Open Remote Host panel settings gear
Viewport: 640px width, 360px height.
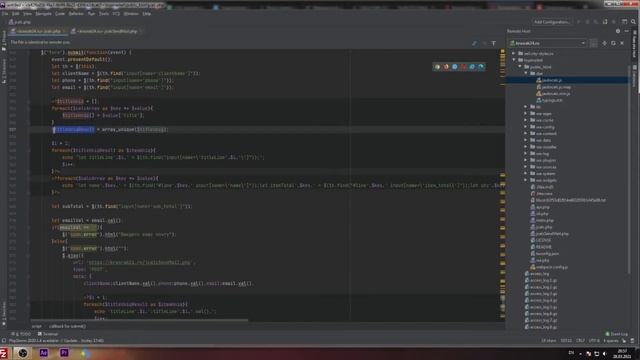pyautogui.click(x=618, y=31)
